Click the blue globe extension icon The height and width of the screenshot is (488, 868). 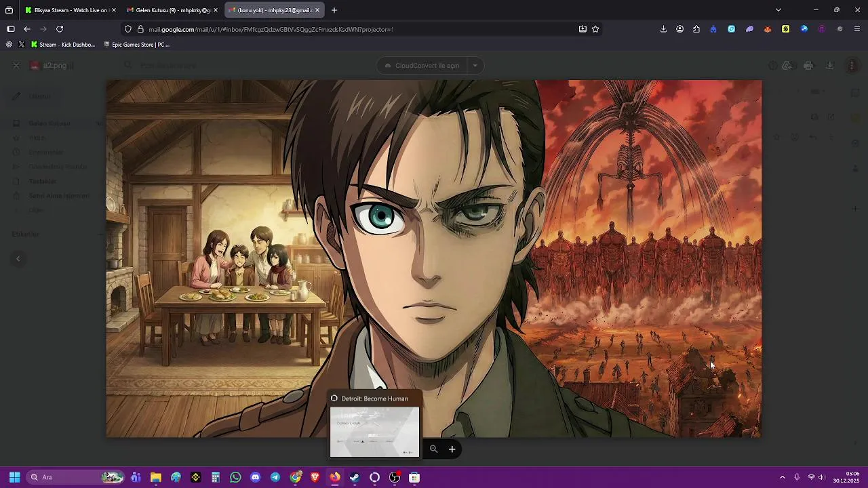[804, 29]
